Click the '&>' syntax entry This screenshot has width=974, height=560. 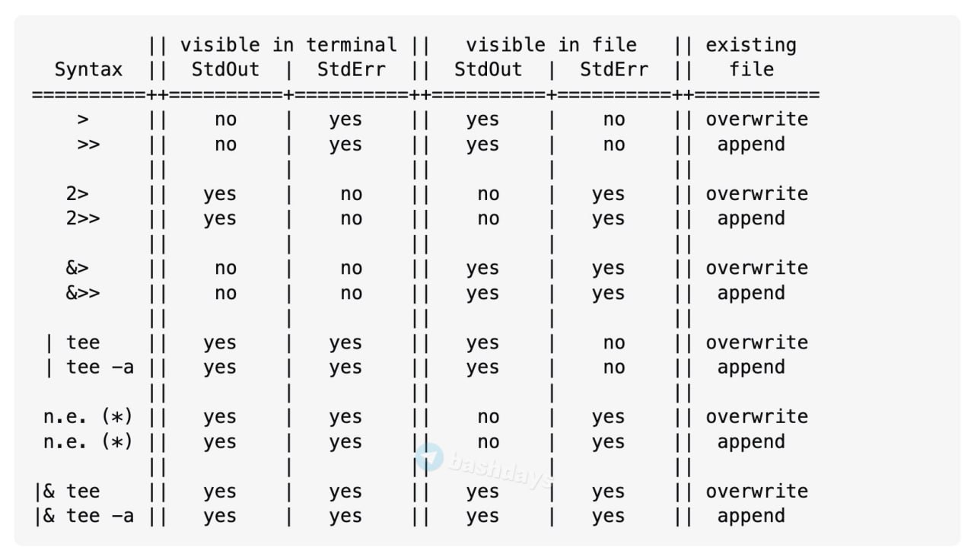pyautogui.click(x=77, y=269)
